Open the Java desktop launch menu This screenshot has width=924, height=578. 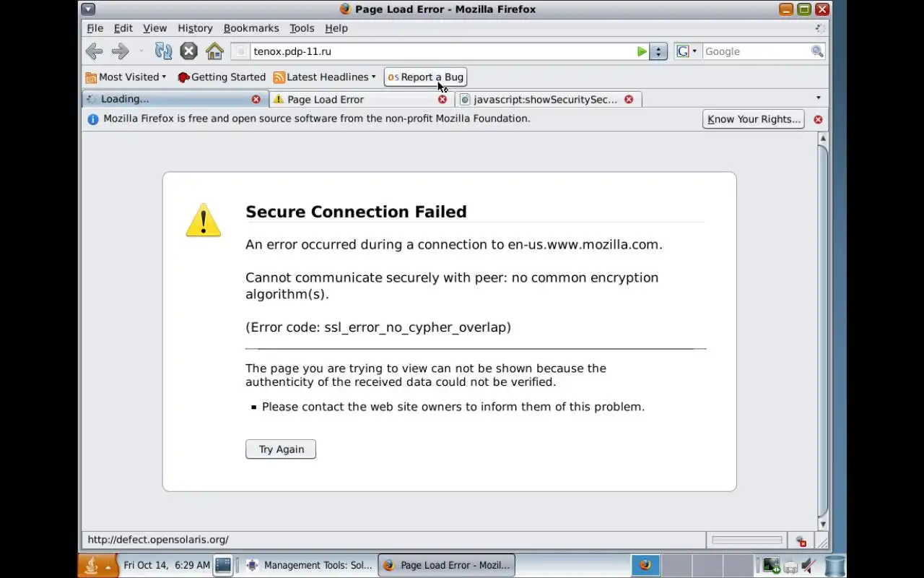97,566
